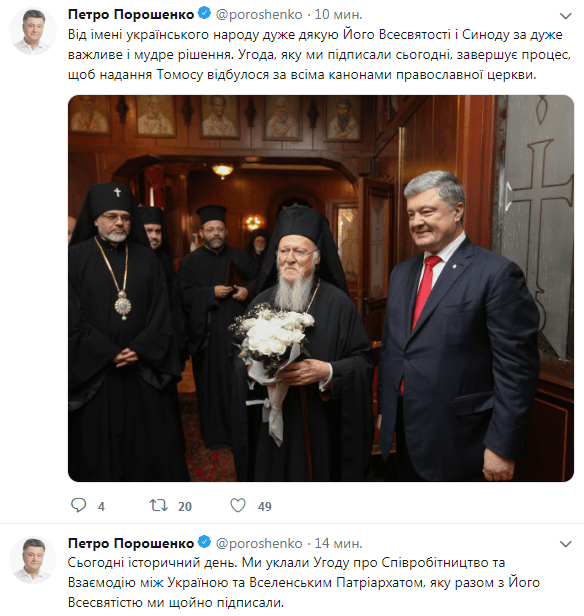
Task: Open the @poroshenko handle on first tweet
Action: (x=259, y=14)
